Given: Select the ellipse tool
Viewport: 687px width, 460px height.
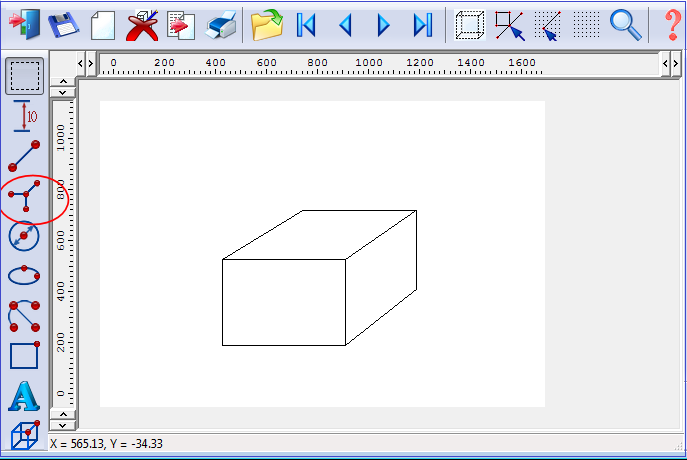Looking at the screenshot, I should pyautogui.click(x=24, y=275).
